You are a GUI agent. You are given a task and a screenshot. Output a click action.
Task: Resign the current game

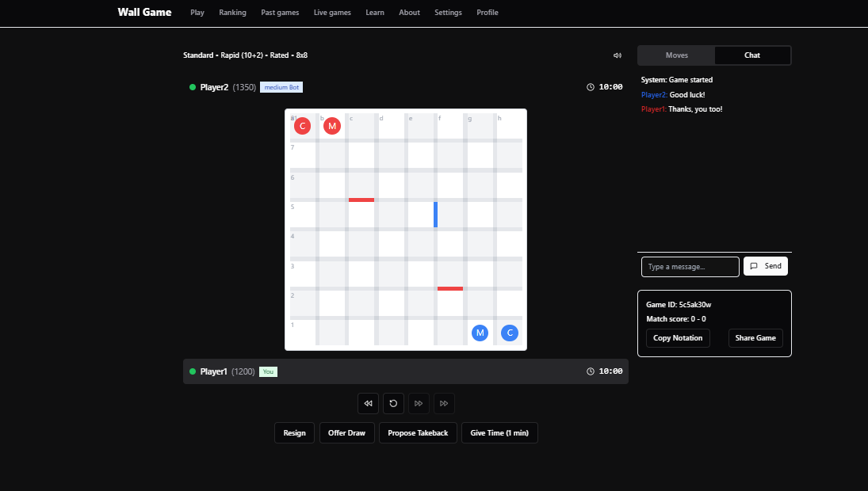click(294, 432)
